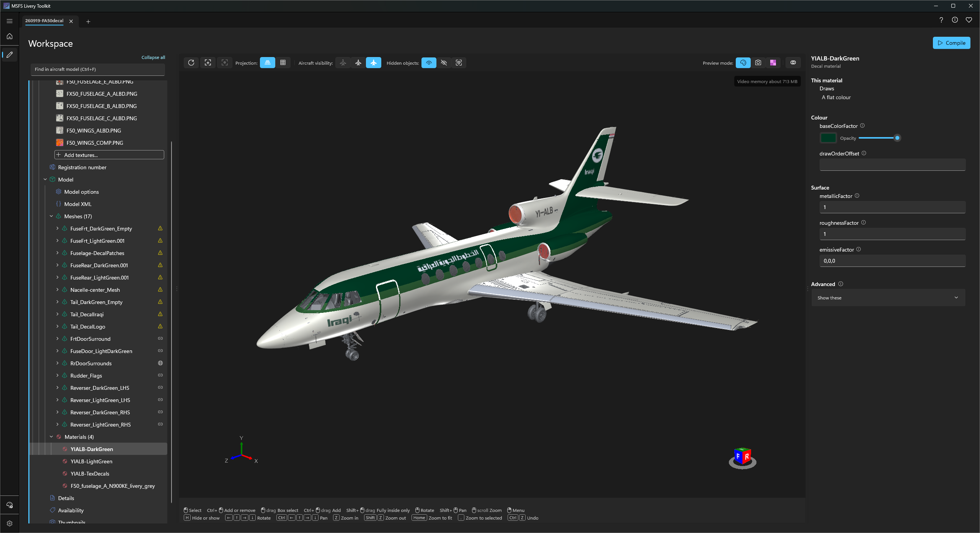980x533 pixels.
Task: Select the F50_fuselage_A_N900KE_livery_grey material
Action: [113, 486]
